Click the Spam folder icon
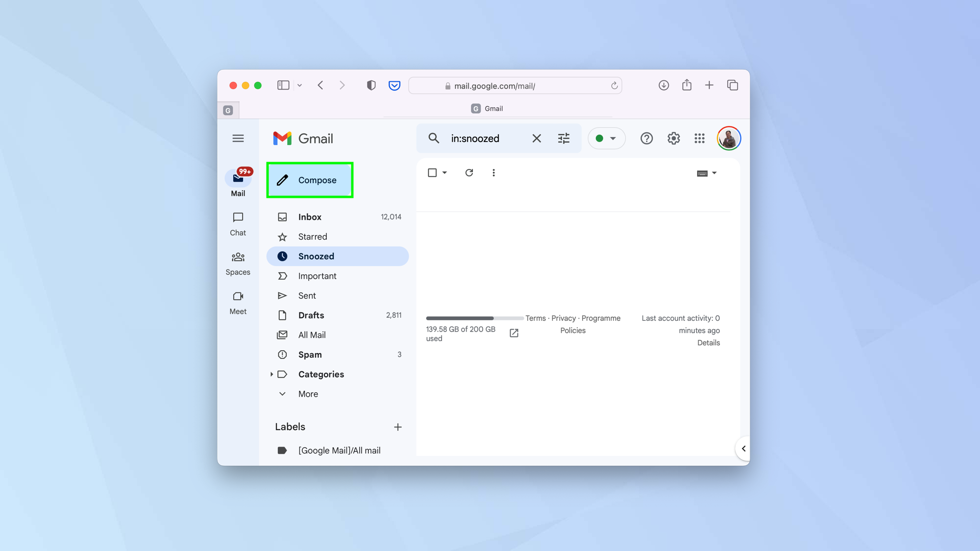980x551 pixels. point(283,355)
